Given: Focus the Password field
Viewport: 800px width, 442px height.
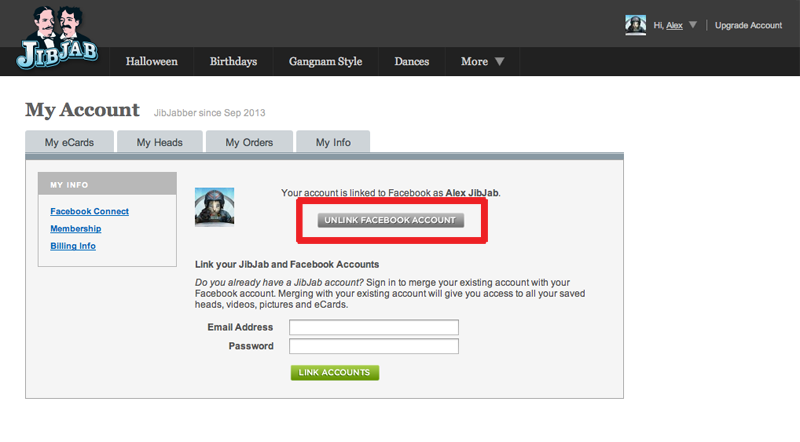Looking at the screenshot, I should pos(374,346).
